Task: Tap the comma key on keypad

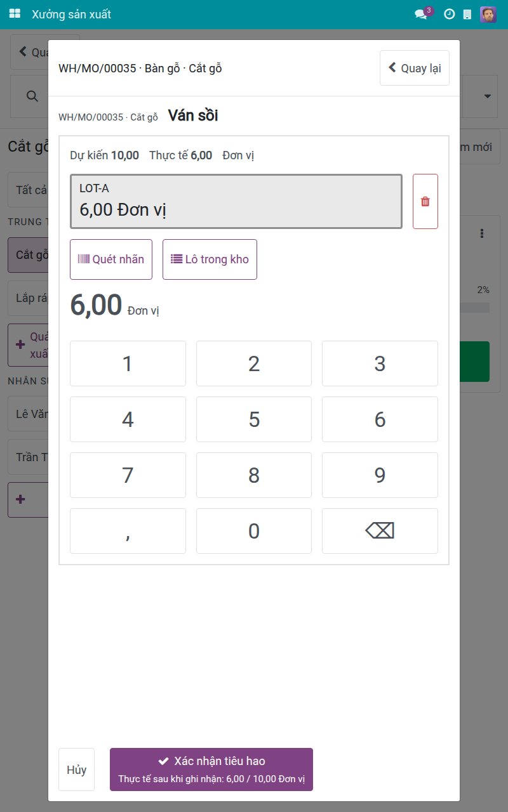Action: click(x=128, y=531)
